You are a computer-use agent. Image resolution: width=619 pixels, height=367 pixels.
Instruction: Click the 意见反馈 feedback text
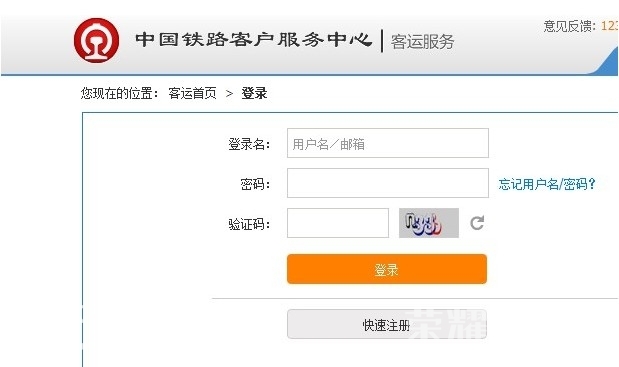point(569,26)
